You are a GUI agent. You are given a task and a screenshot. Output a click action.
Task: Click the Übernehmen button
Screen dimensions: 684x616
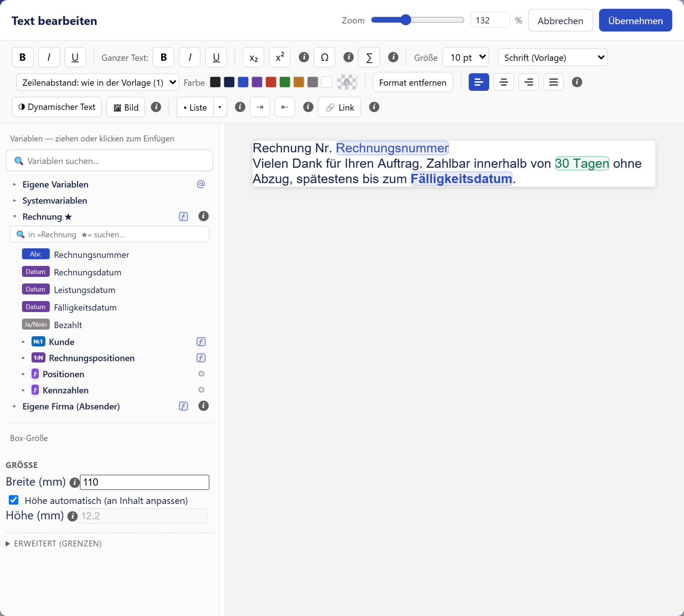point(635,21)
